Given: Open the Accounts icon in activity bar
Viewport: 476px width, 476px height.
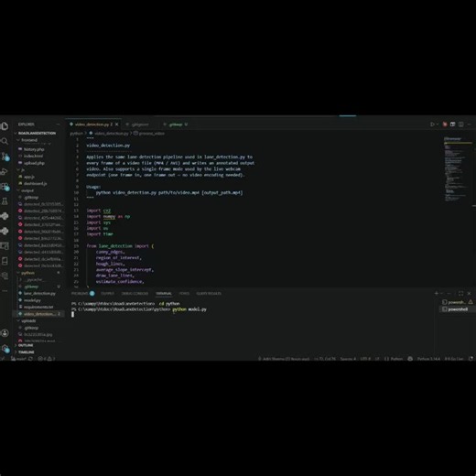Looking at the screenshot, I should click(5, 333).
